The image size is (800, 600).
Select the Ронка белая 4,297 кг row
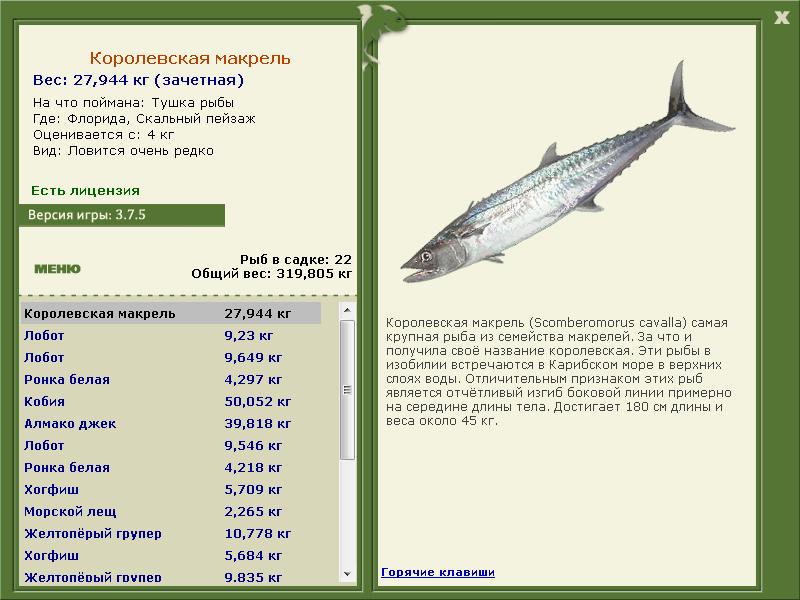[x=171, y=380]
